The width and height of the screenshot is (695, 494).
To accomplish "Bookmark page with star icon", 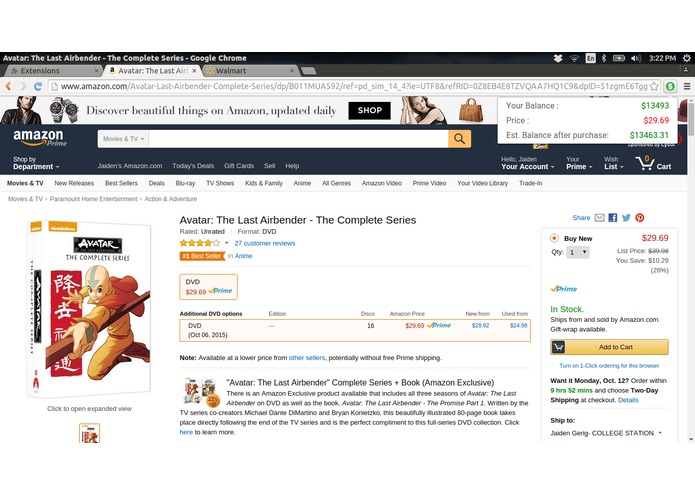I will (x=654, y=86).
